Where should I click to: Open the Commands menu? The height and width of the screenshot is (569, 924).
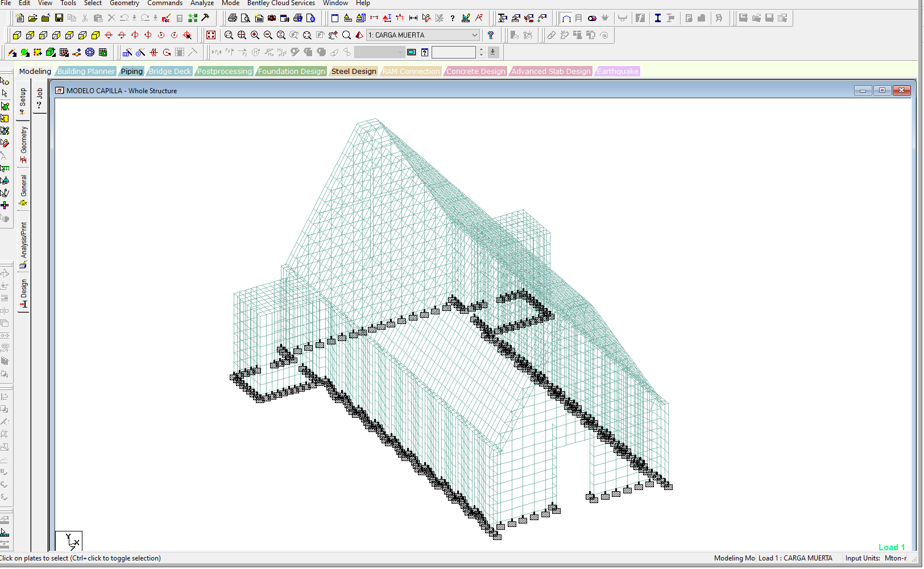165,3
